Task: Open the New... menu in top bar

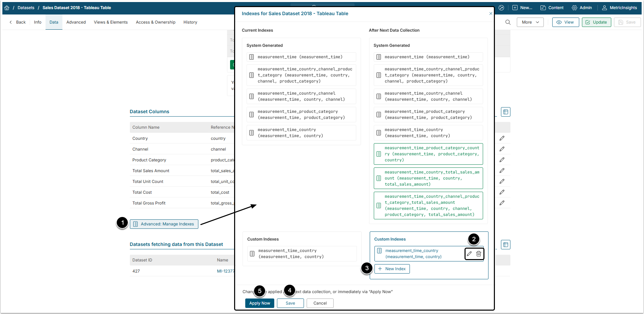Action: pos(522,8)
